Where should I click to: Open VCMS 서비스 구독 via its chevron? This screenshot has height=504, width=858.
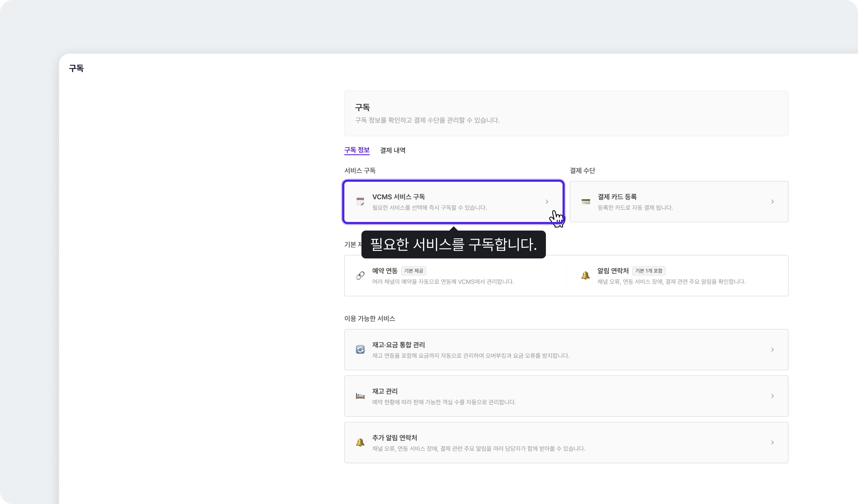point(547,202)
